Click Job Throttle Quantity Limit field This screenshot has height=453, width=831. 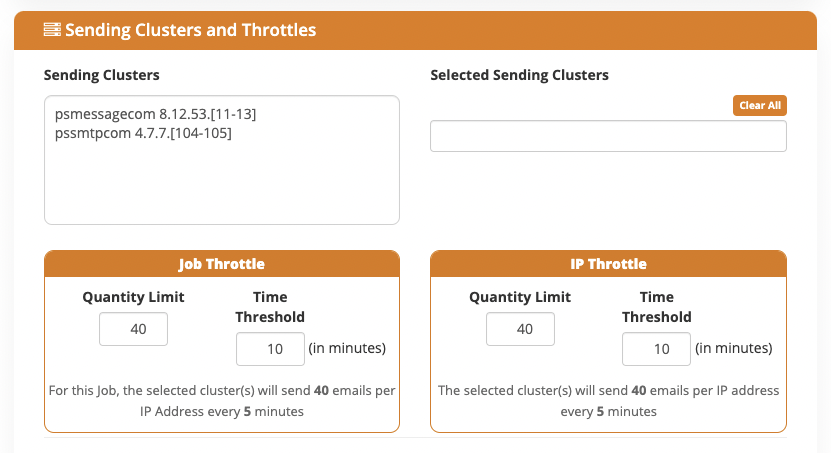coord(134,329)
